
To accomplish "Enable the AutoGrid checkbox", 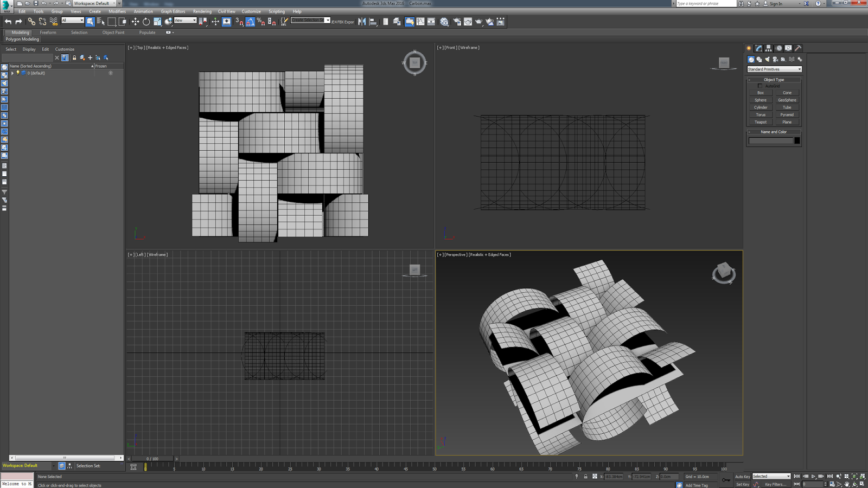I will coord(760,86).
